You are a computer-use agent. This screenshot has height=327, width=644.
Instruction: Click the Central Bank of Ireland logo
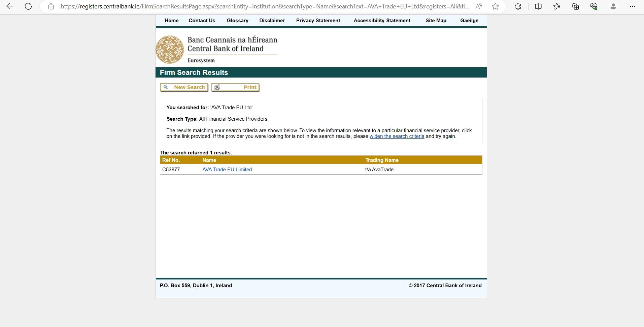pyautogui.click(x=216, y=50)
